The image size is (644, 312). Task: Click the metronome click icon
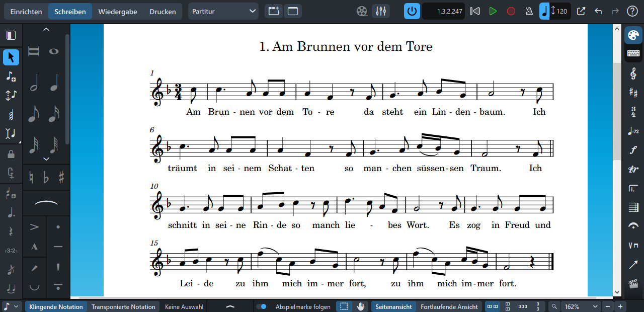529,11
